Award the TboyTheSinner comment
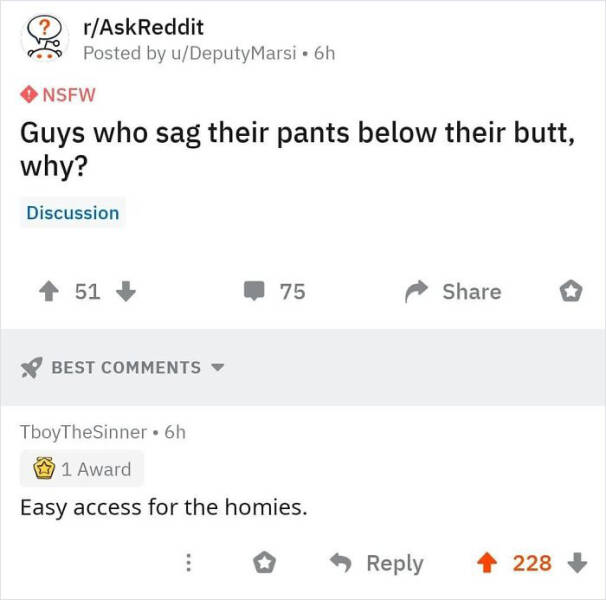This screenshot has height=600, width=606. click(264, 563)
